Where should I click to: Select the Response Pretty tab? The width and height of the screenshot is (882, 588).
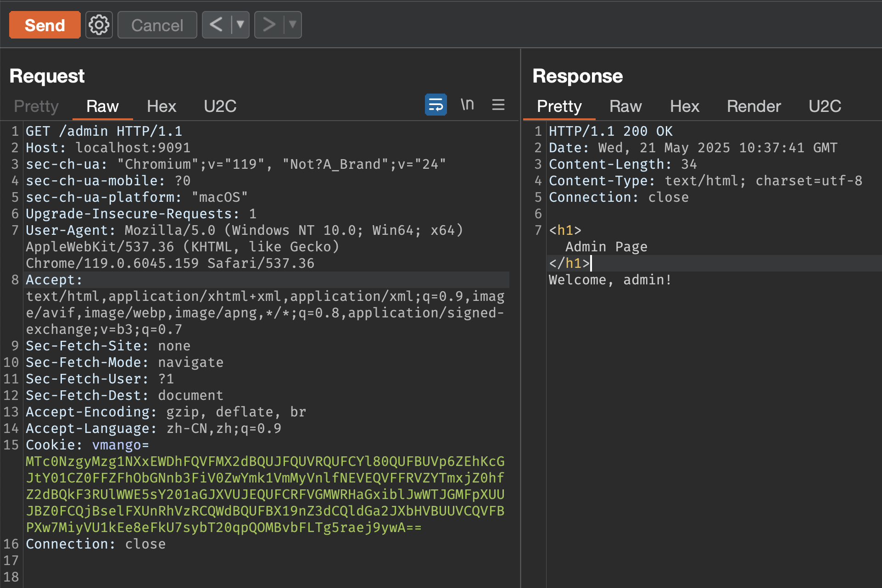(x=559, y=106)
